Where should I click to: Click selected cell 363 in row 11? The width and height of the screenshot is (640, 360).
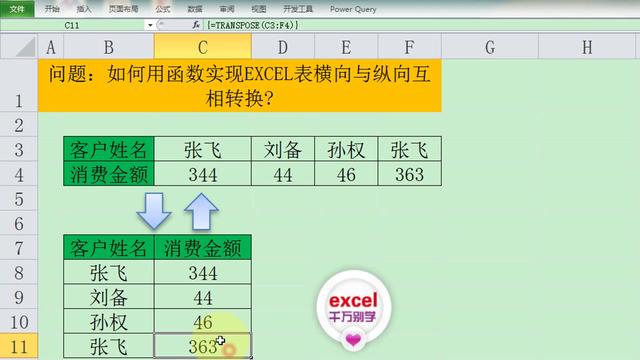click(x=202, y=346)
